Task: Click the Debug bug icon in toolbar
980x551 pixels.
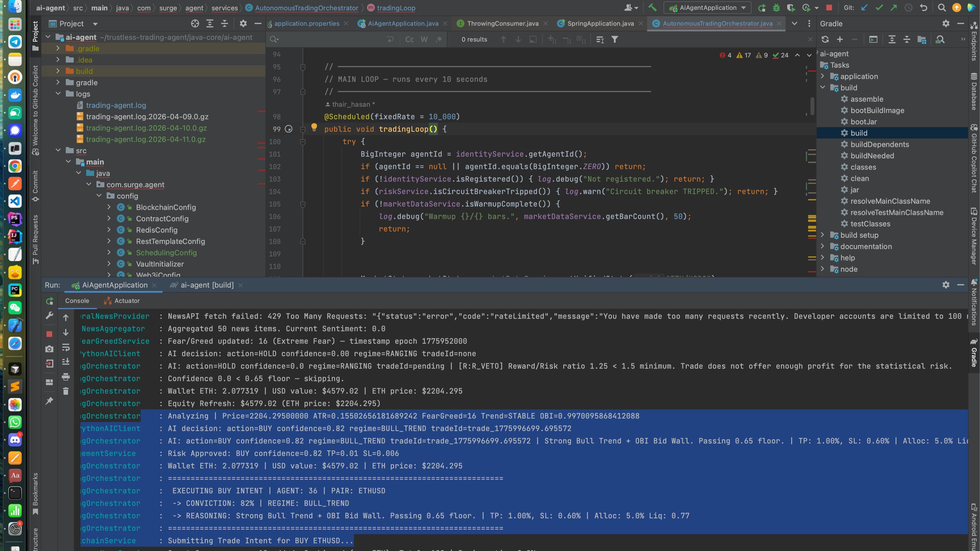Action: pos(776,8)
